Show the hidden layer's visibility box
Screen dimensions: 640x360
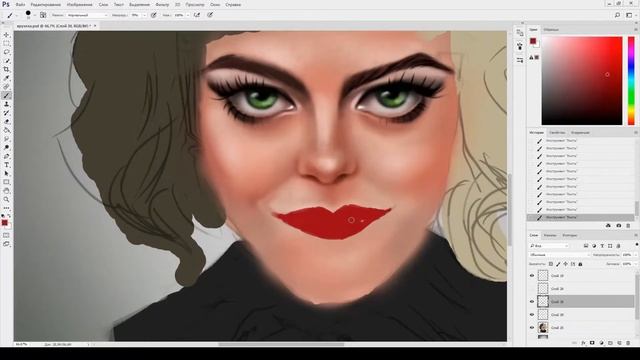coord(532,289)
